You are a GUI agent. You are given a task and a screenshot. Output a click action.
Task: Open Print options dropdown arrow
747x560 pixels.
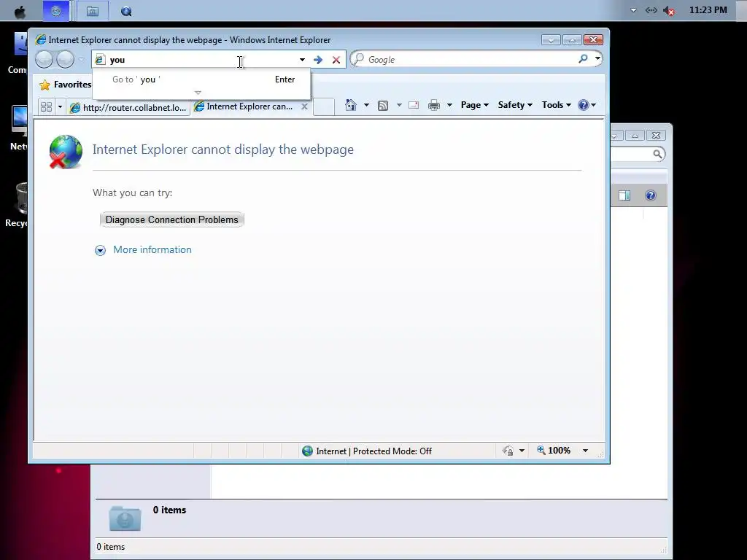(449, 105)
